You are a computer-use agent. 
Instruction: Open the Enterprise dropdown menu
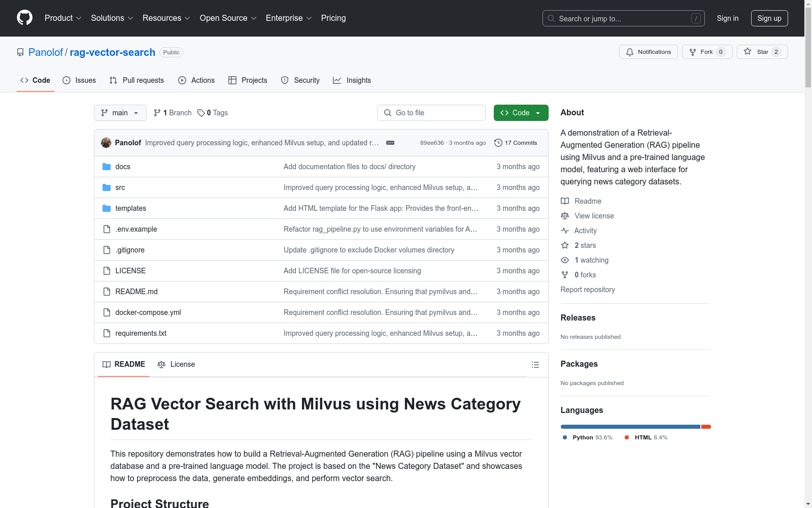click(x=289, y=18)
